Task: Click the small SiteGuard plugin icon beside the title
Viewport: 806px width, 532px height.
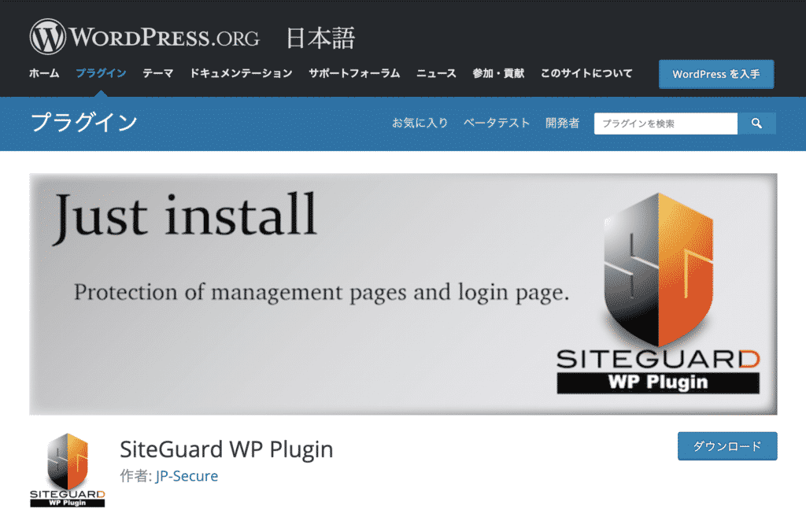Action: pos(67,469)
